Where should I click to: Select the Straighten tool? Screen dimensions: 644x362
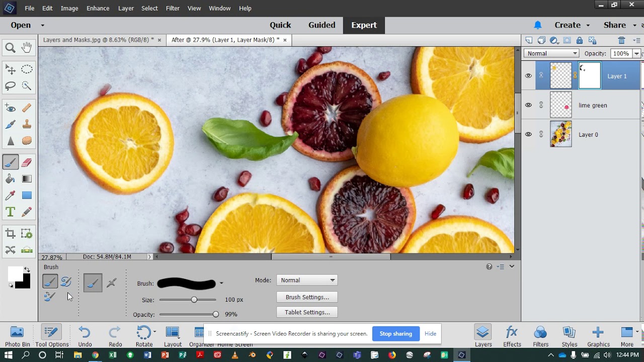pos(27,250)
